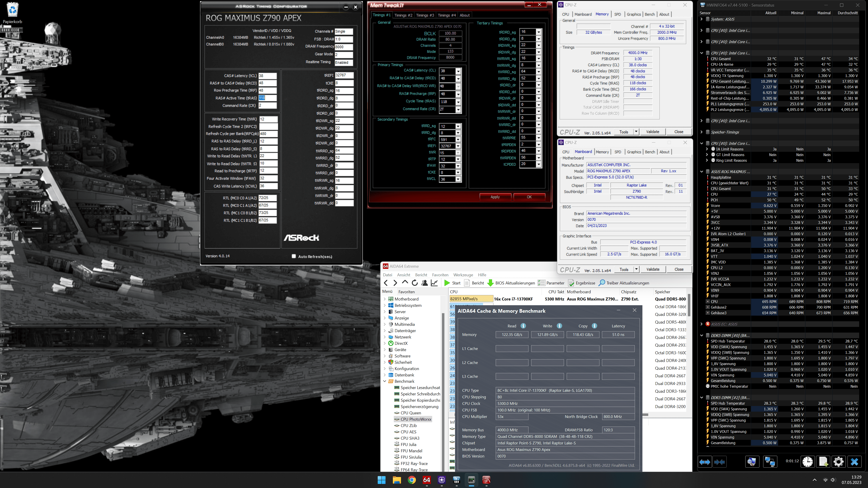
Task: Open CAS# Latency dropdown in Mem TweakIt
Action: click(x=458, y=71)
